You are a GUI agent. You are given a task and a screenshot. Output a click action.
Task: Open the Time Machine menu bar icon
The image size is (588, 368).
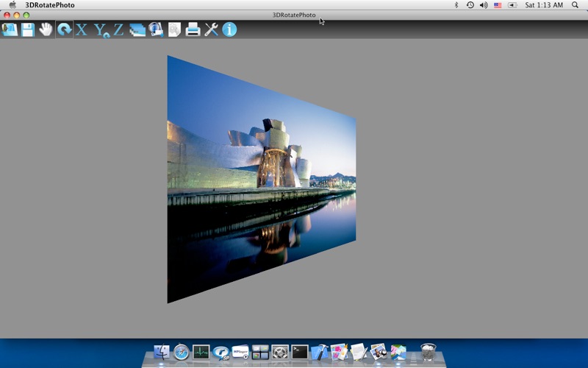470,5
